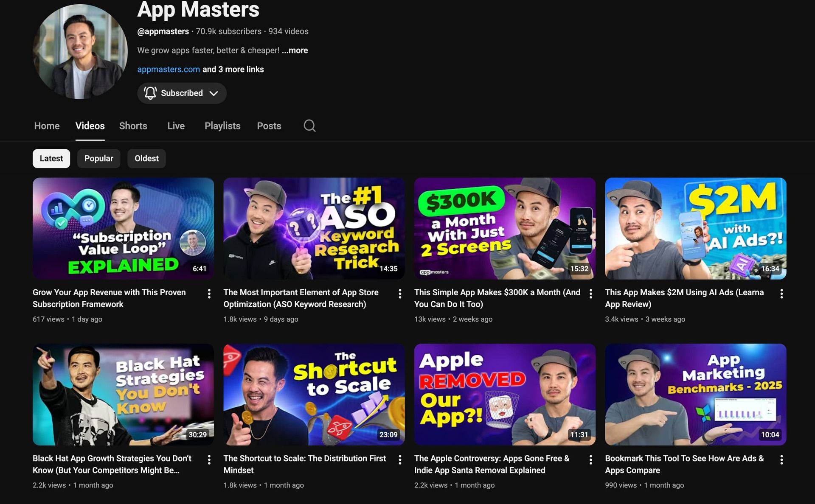Sort videos by Oldest
This screenshot has height=504, width=815.
point(146,158)
